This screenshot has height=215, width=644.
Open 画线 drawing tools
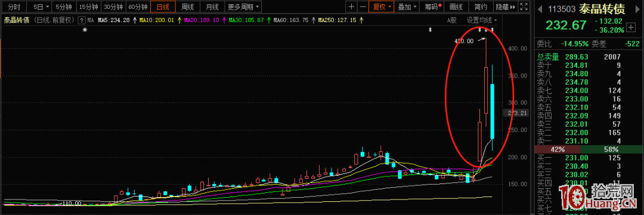coord(456,7)
